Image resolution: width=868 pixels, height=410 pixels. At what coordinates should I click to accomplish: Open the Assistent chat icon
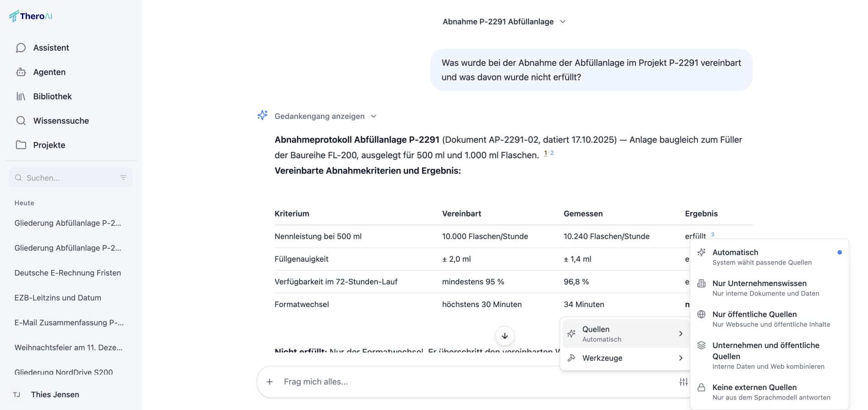coord(21,48)
